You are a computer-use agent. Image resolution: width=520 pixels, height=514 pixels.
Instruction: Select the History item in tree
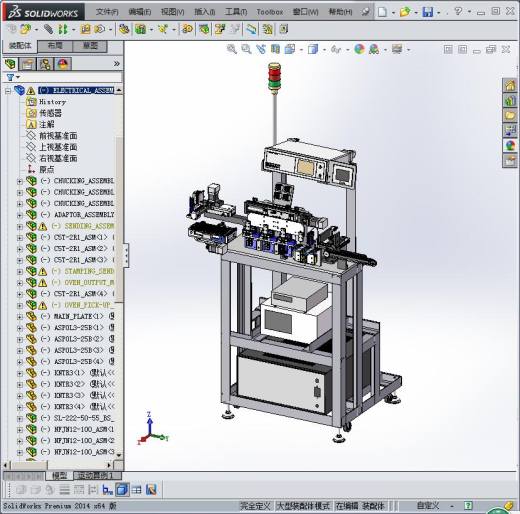click(x=52, y=102)
